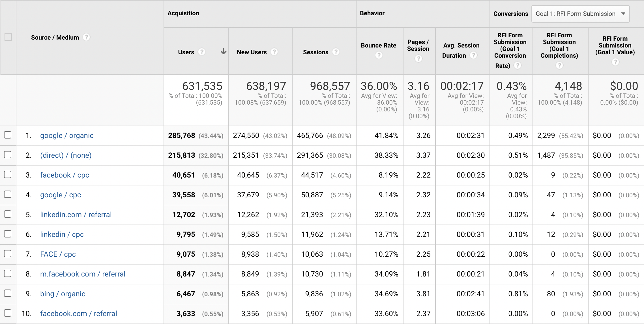Check the m.facebook.com / referral row checkbox
Screen dimensions: 644x324
click(x=8, y=273)
